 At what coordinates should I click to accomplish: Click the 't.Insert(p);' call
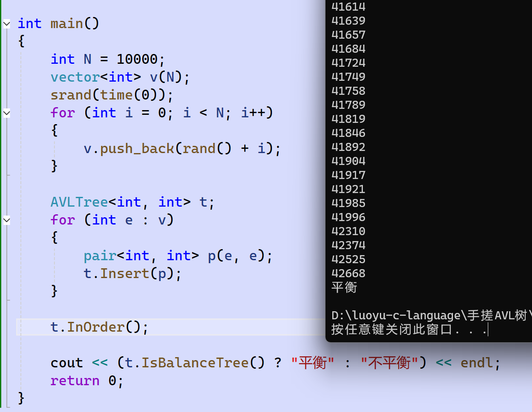click(x=133, y=273)
